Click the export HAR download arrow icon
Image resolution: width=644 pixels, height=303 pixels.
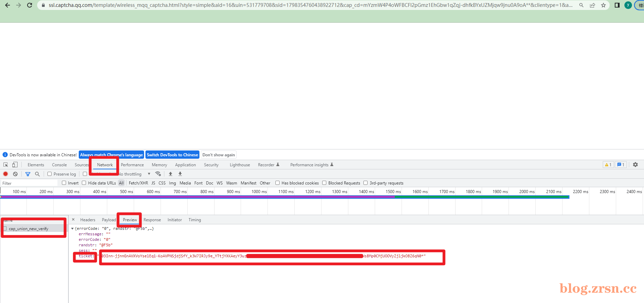(180, 174)
